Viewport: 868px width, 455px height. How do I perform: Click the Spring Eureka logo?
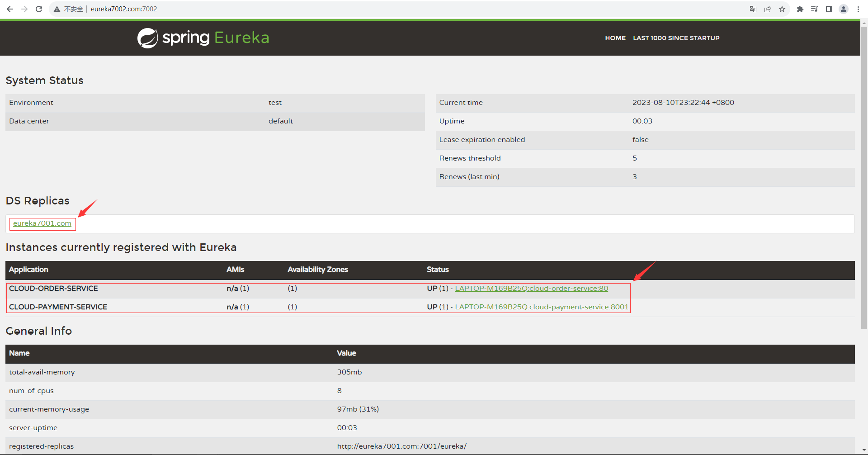click(203, 38)
